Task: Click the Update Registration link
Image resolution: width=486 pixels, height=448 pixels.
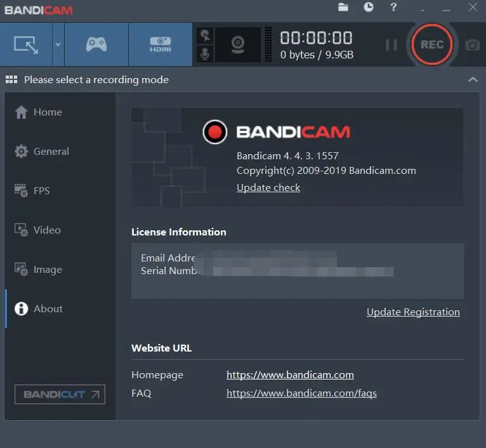Action: [x=413, y=312]
